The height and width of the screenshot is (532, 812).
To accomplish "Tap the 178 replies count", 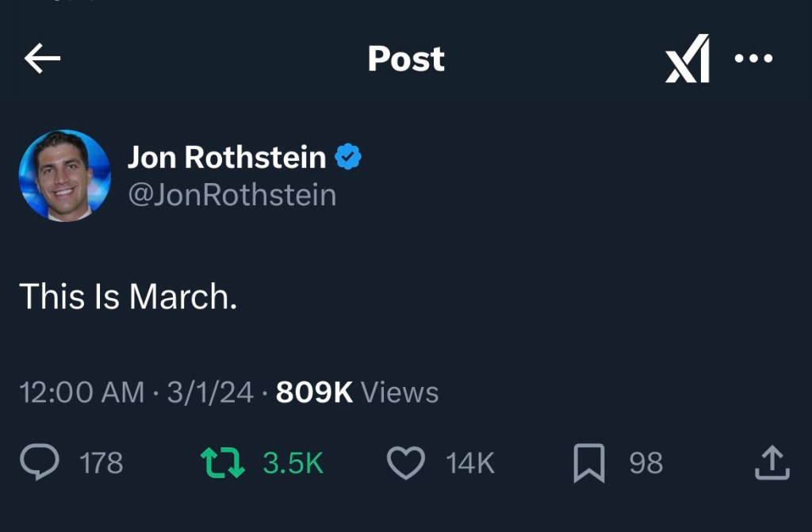I will (x=101, y=463).
